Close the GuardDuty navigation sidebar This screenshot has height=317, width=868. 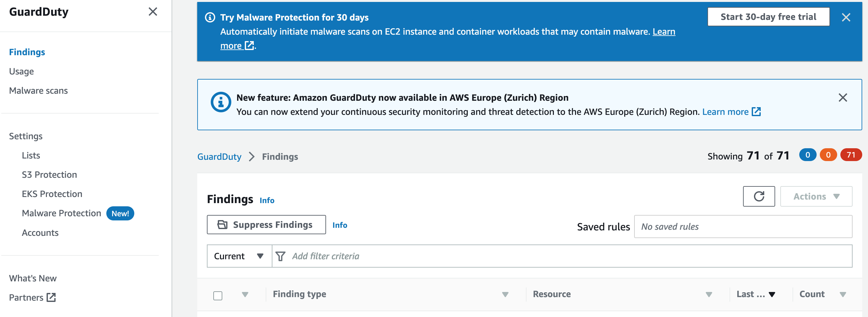click(x=153, y=12)
